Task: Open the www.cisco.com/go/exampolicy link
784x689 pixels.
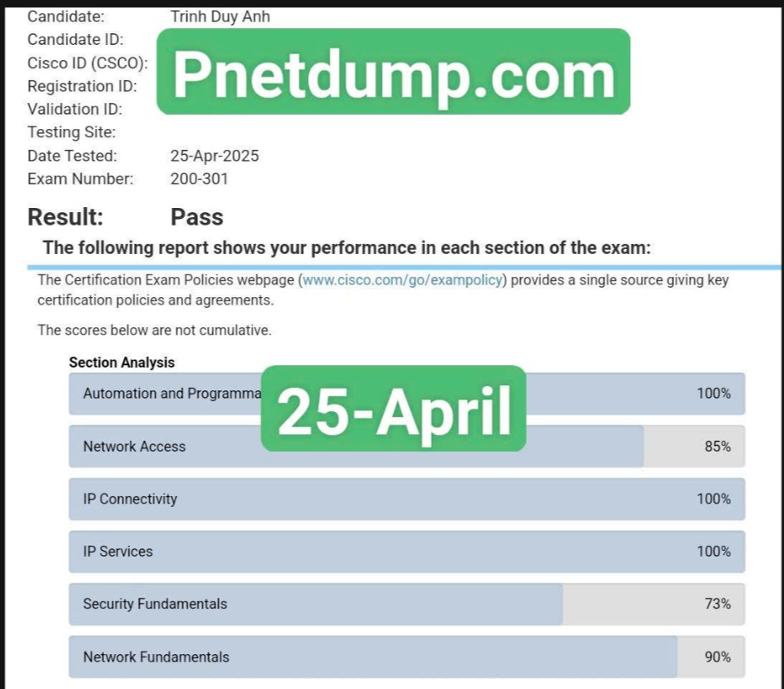Action: (403, 280)
